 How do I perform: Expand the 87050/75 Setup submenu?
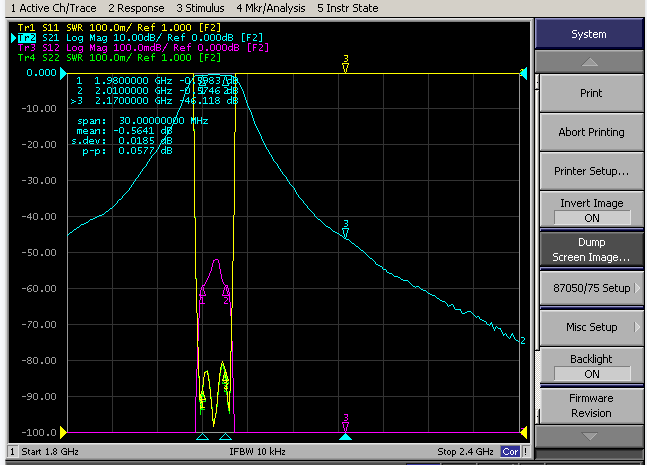coord(592,288)
